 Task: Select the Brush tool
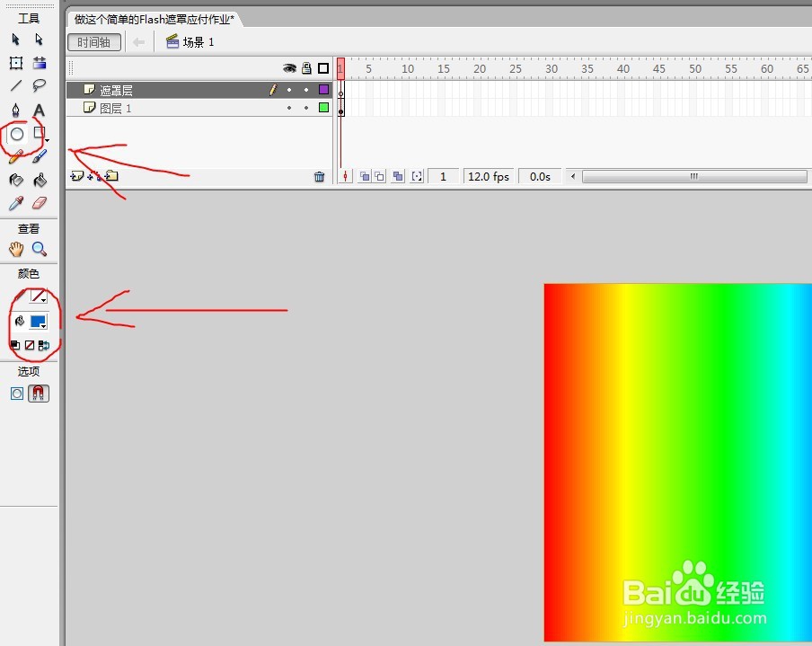pyautogui.click(x=40, y=156)
